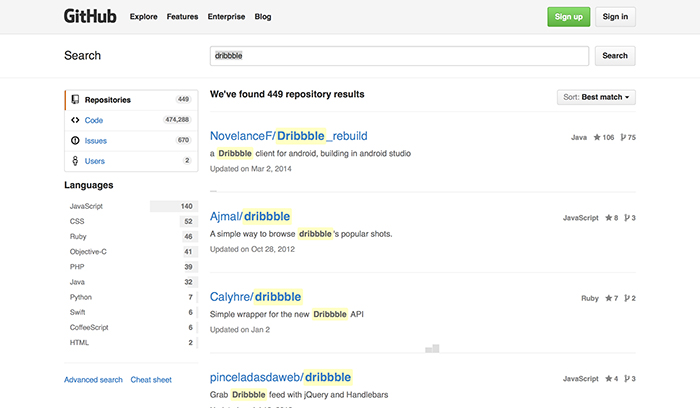Open the Cheat sheet link
The image size is (700, 408).
click(151, 380)
